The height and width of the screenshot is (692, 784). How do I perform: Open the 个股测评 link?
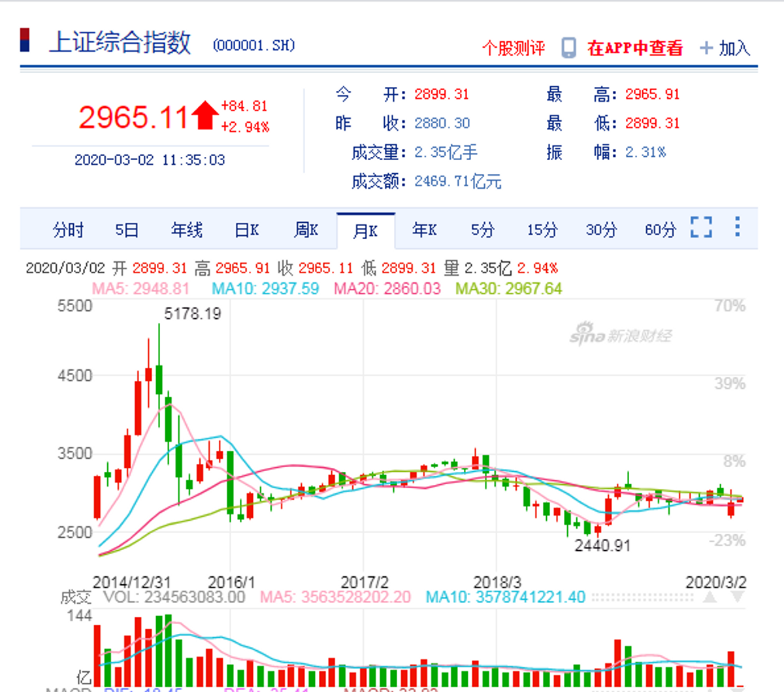(514, 48)
